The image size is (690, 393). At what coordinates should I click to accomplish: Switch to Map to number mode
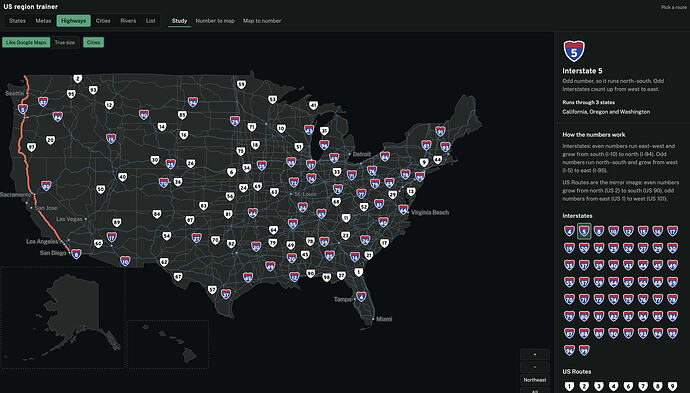click(262, 21)
